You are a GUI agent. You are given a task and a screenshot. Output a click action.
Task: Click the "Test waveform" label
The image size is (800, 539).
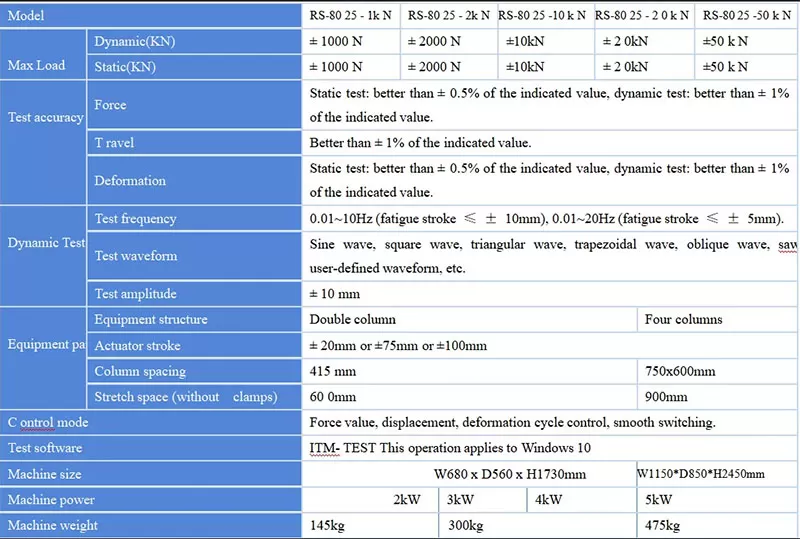[136, 256]
